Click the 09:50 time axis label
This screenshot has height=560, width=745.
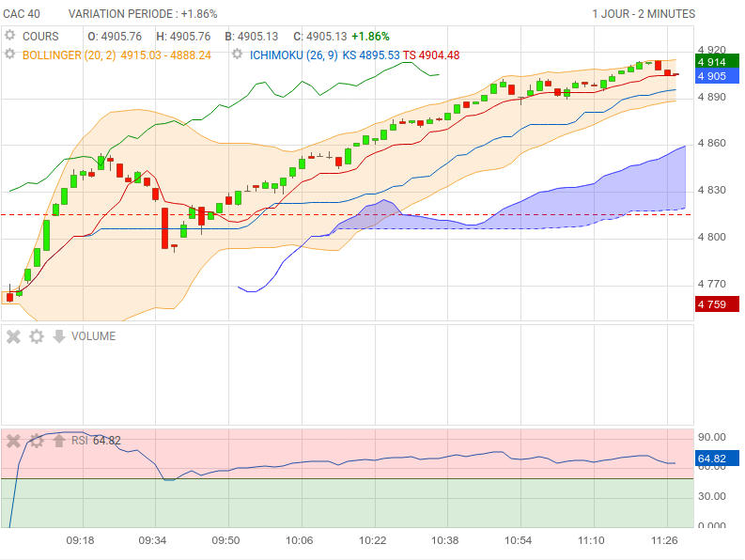point(225,540)
